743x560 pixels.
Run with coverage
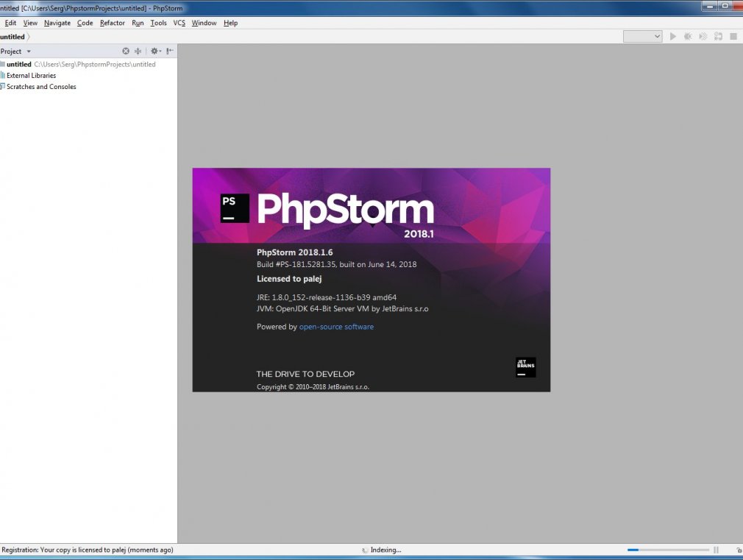tap(703, 37)
